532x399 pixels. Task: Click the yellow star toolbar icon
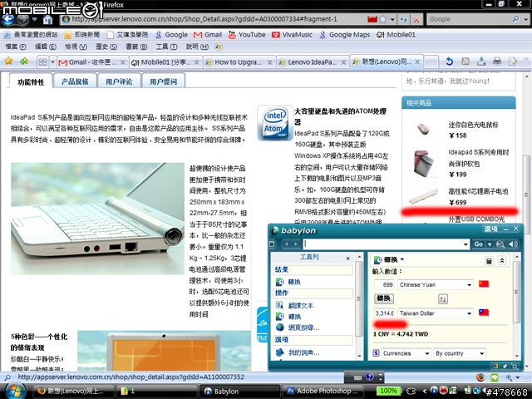[x=8, y=61]
